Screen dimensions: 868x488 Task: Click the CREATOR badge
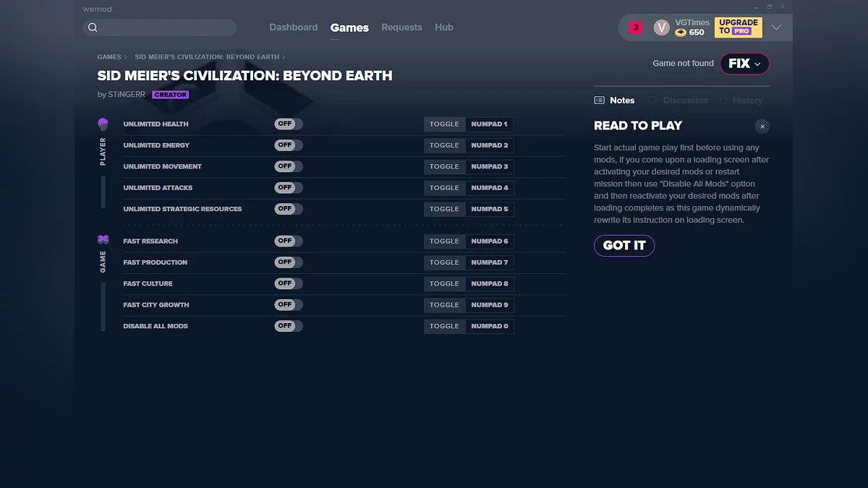tap(170, 95)
